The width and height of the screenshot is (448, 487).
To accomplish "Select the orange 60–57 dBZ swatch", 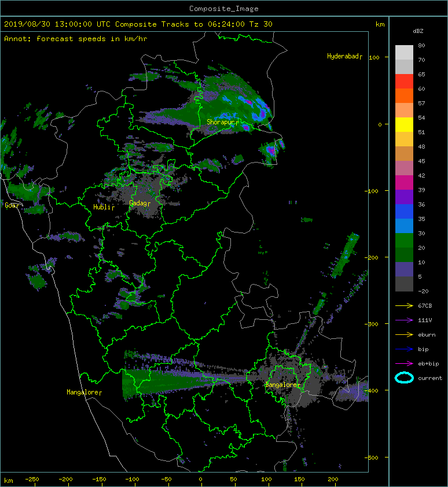I will 404,96.
